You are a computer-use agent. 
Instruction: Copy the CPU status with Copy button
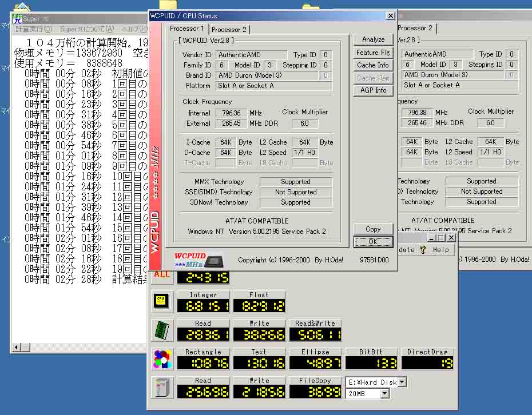point(373,229)
